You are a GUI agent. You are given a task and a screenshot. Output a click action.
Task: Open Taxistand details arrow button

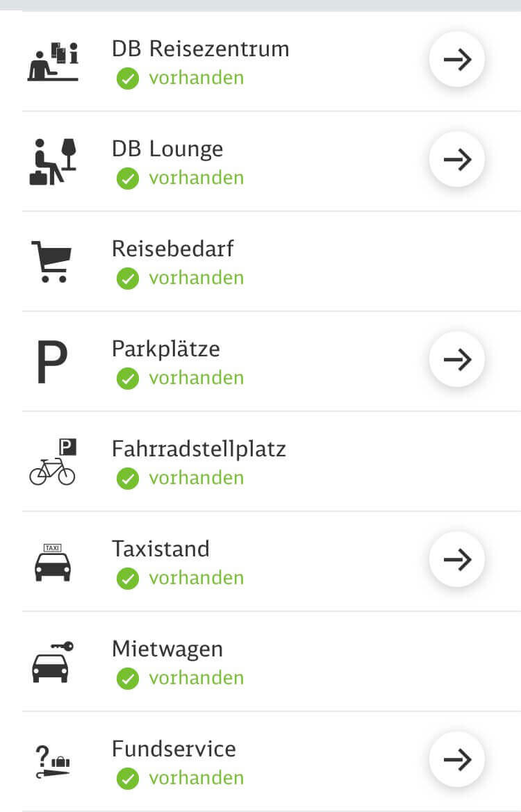coord(457,559)
